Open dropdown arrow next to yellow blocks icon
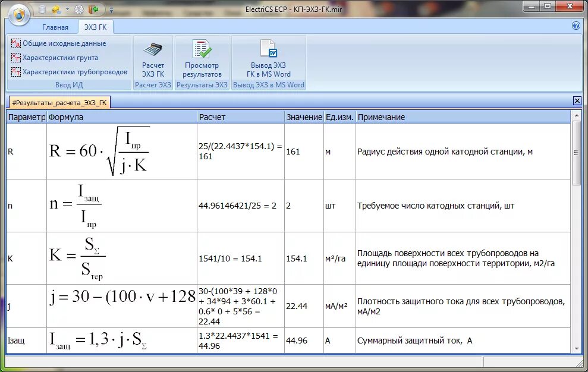Screen dimensions: 588x372 pos(68,10)
